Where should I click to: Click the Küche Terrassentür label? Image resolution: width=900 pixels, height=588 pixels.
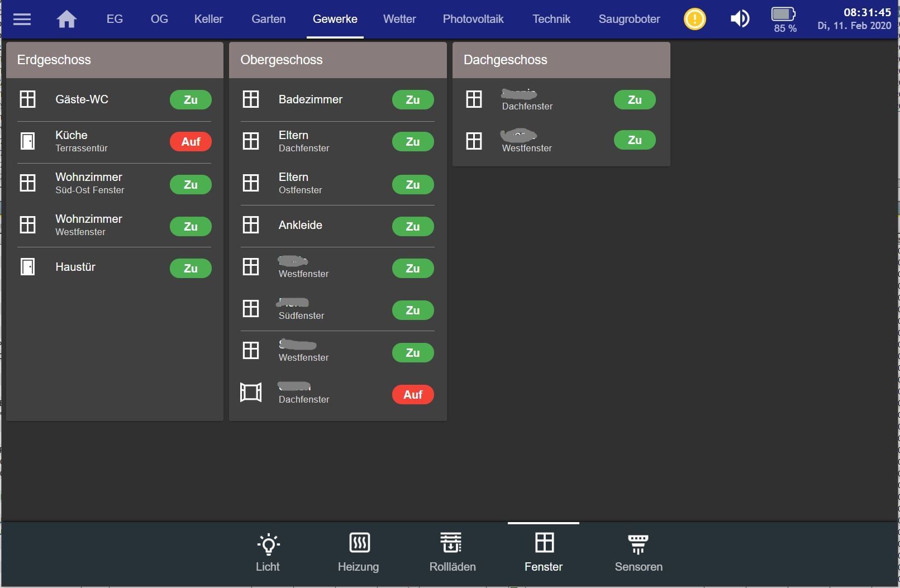click(x=82, y=141)
